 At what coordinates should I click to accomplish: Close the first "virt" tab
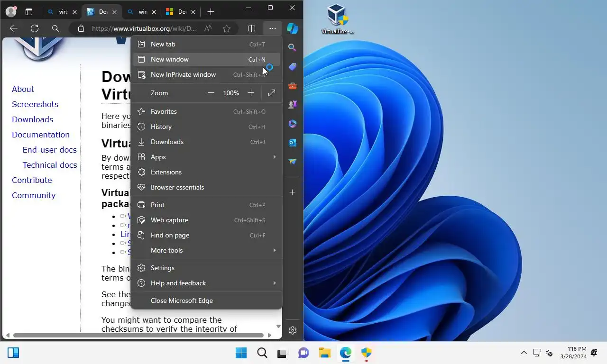click(x=74, y=12)
